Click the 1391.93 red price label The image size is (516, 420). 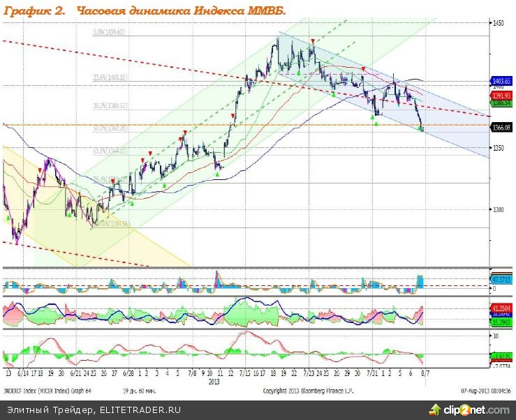tap(502, 95)
